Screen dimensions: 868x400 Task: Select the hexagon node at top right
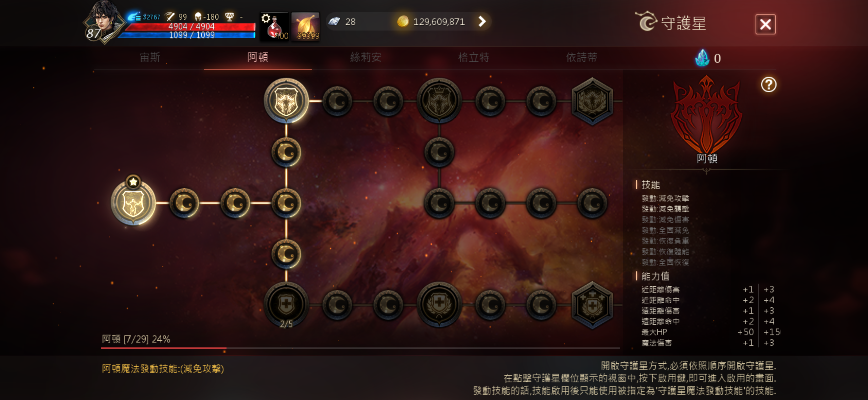pyautogui.click(x=592, y=101)
